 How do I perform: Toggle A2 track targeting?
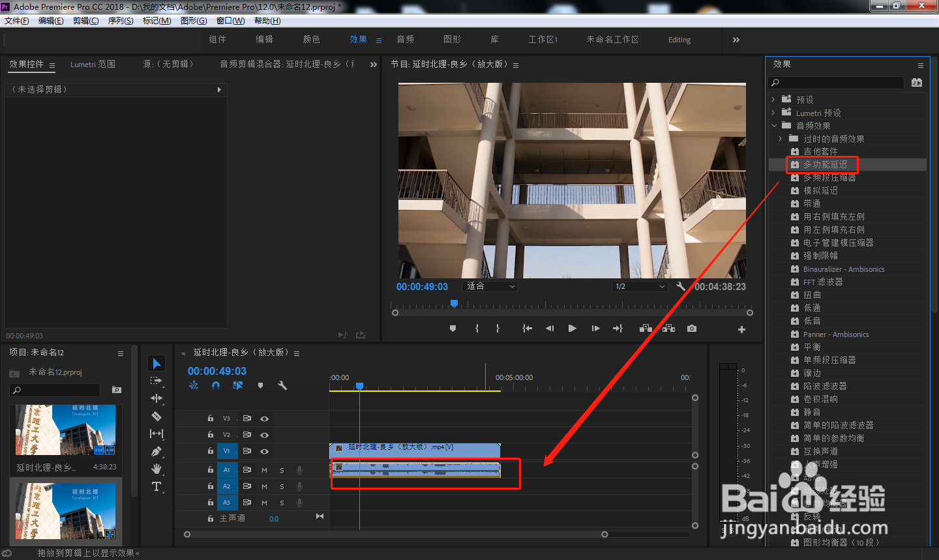click(227, 486)
